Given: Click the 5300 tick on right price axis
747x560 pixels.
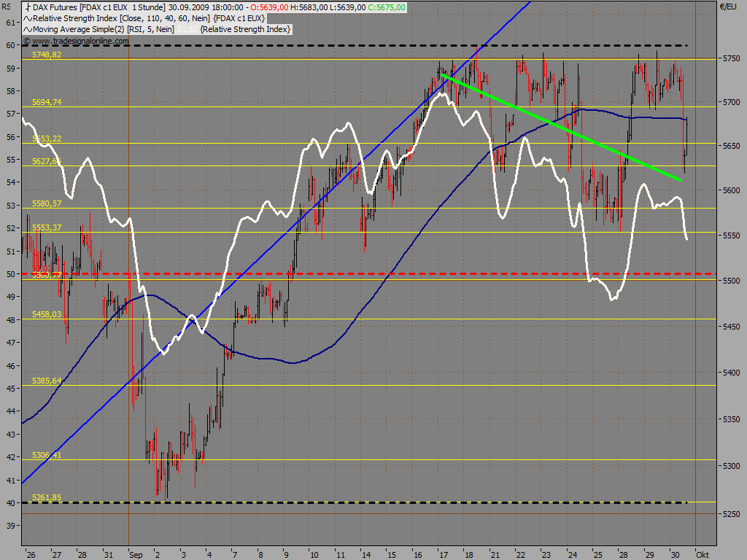Looking at the screenshot, I should pyautogui.click(x=731, y=466).
